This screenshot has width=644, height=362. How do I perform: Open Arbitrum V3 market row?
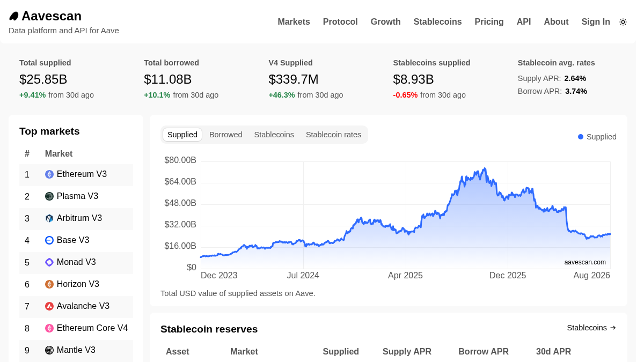[76, 219]
